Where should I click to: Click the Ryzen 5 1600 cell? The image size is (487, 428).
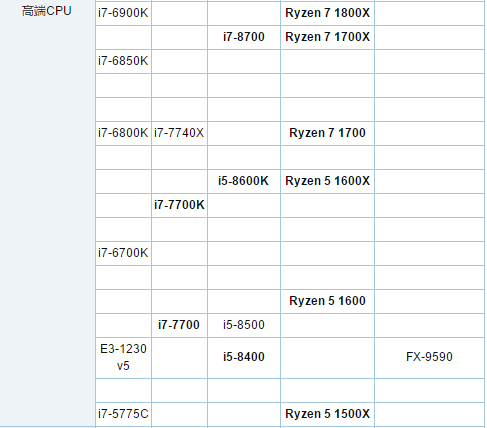coord(327,301)
